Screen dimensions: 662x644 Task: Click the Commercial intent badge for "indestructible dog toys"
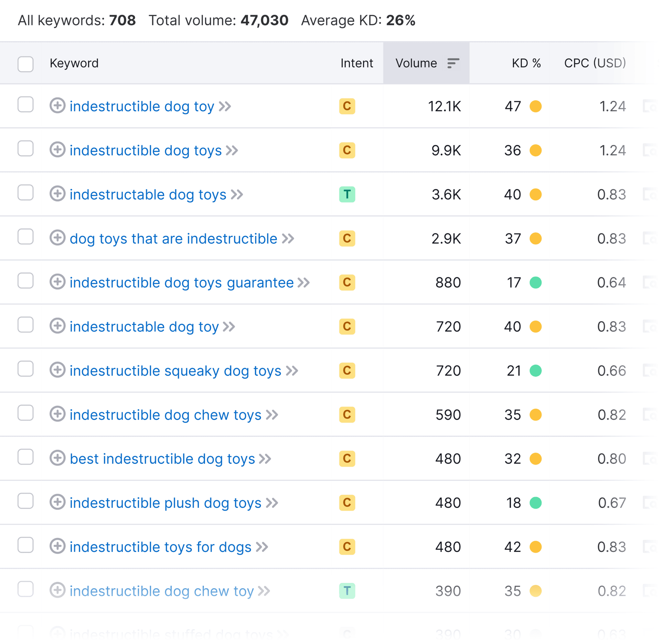(347, 151)
